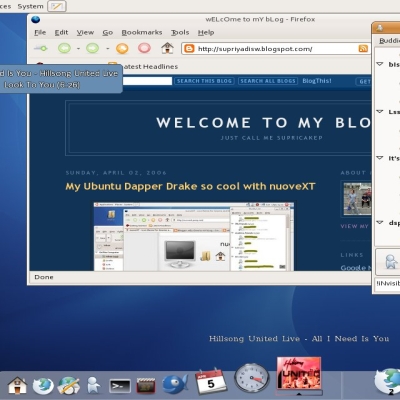
Task: Click the '!iNvisib' status field in buddy list
Action: pos(387,283)
